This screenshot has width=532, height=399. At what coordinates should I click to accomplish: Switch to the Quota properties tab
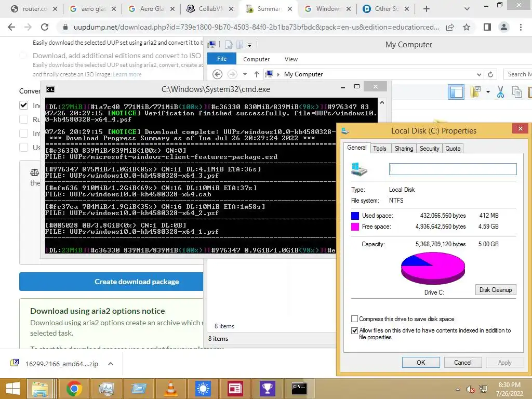pyautogui.click(x=453, y=148)
